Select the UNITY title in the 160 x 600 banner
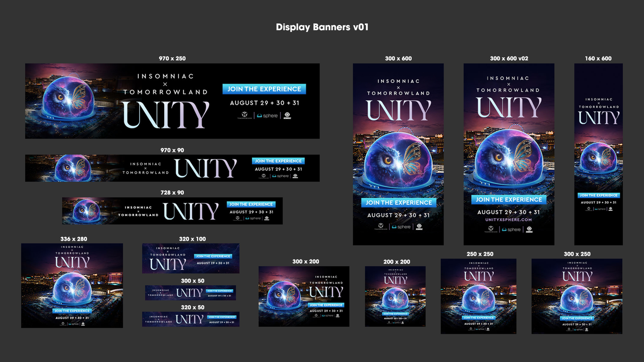 tap(598, 118)
